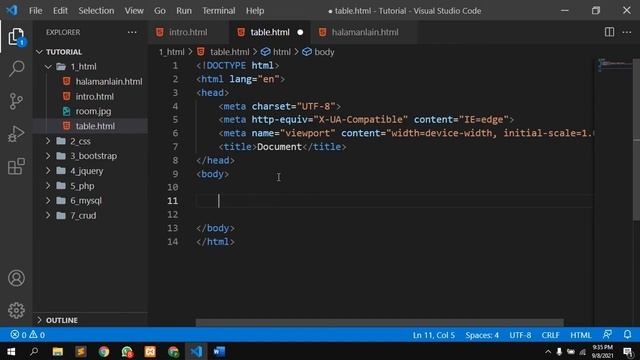Open the View menu
The image size is (640, 360).
(x=134, y=11)
